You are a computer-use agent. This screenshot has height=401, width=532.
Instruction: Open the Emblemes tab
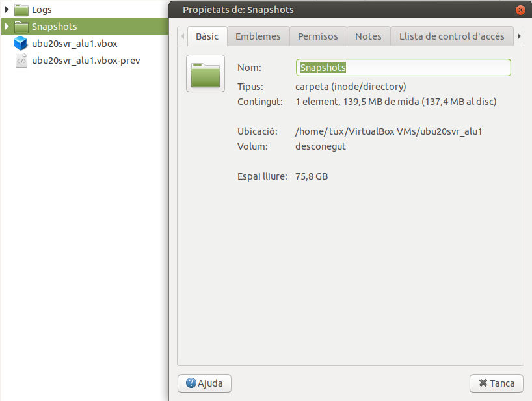pyautogui.click(x=258, y=36)
